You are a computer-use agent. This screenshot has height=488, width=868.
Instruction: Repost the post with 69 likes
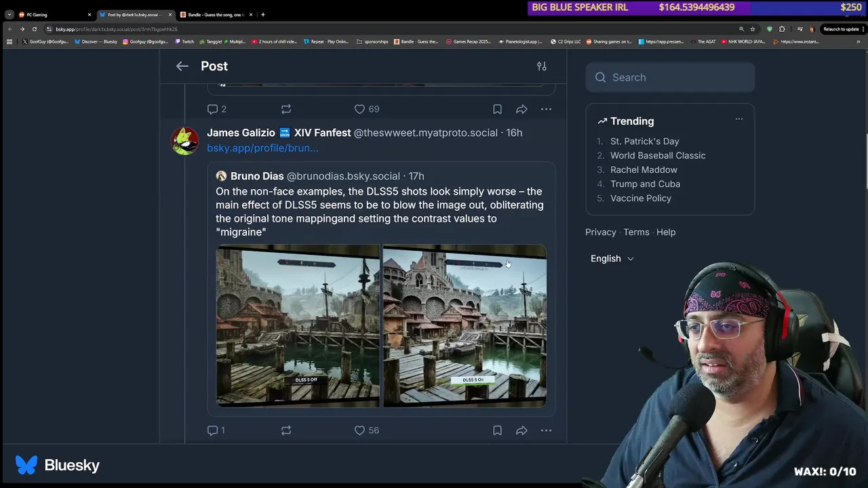(x=286, y=108)
